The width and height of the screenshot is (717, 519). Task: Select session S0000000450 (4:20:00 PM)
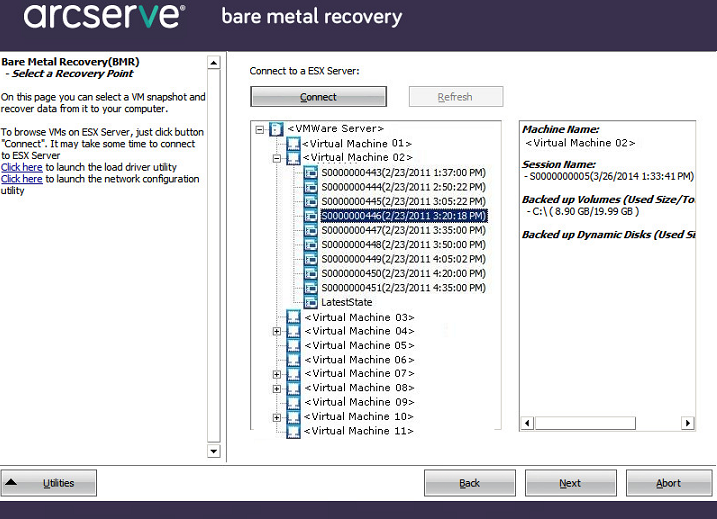click(403, 273)
